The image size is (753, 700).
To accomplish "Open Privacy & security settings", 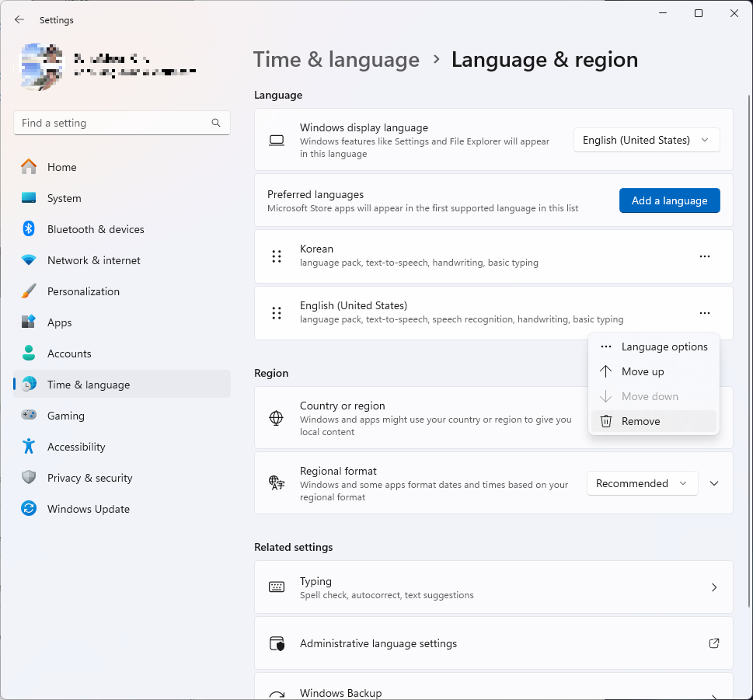I will (x=122, y=478).
